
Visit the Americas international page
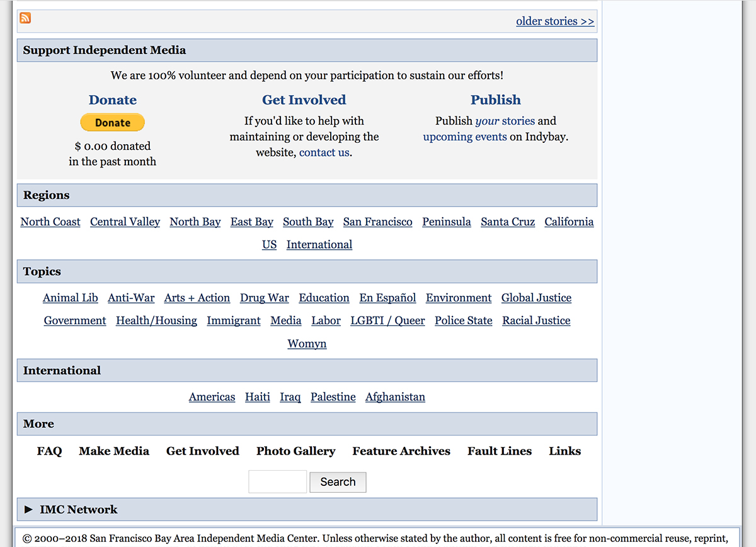[212, 397]
